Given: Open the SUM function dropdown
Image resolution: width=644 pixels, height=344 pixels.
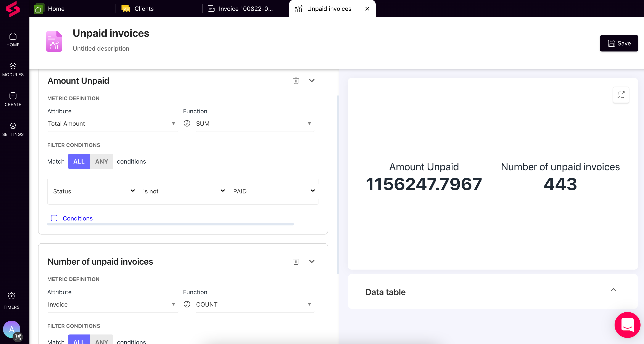Looking at the screenshot, I should pos(254,124).
